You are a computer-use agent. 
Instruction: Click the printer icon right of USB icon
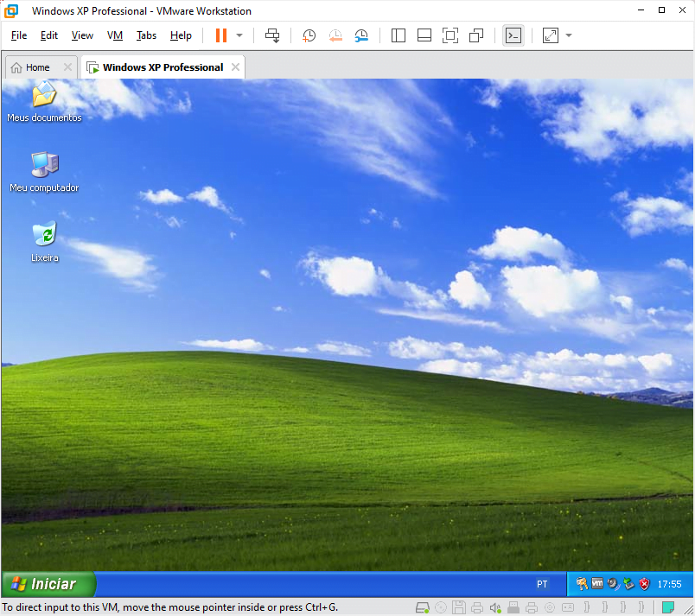pyautogui.click(x=532, y=607)
